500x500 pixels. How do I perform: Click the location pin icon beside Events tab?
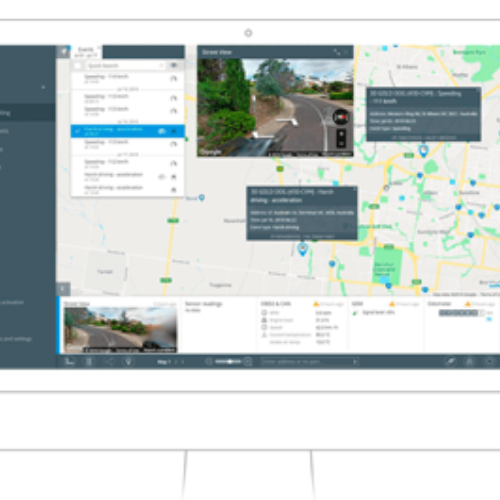[x=63, y=52]
